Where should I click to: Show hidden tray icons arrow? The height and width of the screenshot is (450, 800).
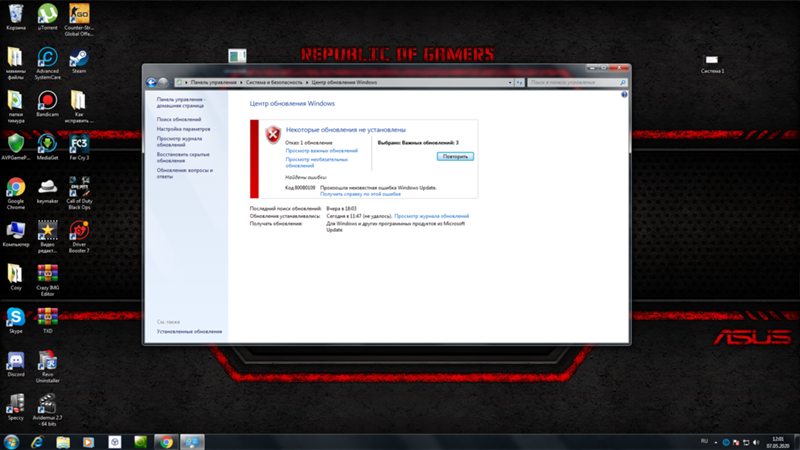(715, 442)
